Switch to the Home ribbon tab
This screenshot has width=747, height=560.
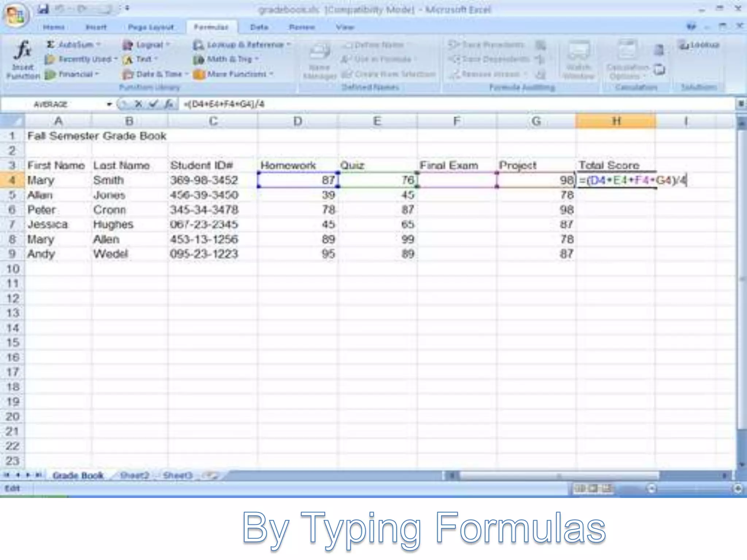[54, 27]
